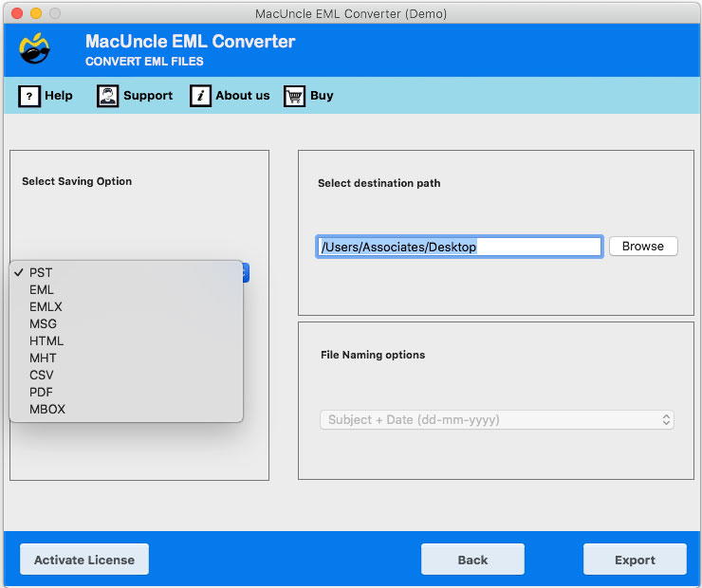The height and width of the screenshot is (588, 702).
Task: Choose EML saving format
Action: (x=126, y=289)
